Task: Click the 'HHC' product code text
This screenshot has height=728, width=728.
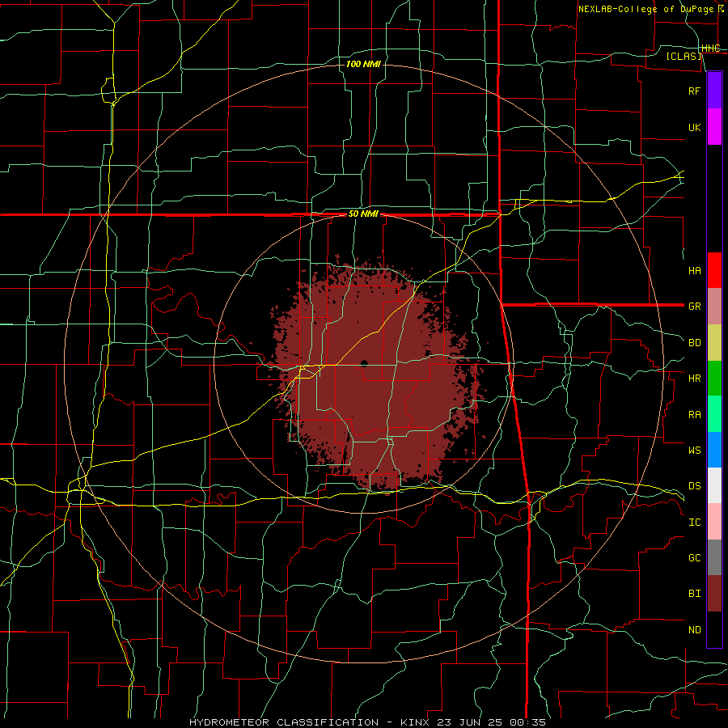Action: tap(711, 49)
